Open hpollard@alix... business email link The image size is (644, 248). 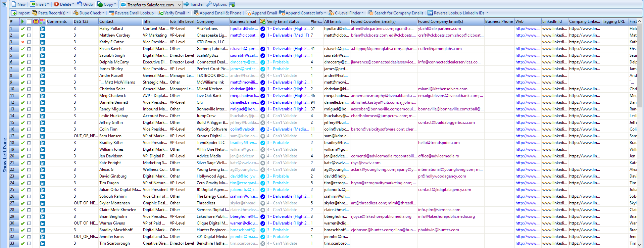click(244, 29)
